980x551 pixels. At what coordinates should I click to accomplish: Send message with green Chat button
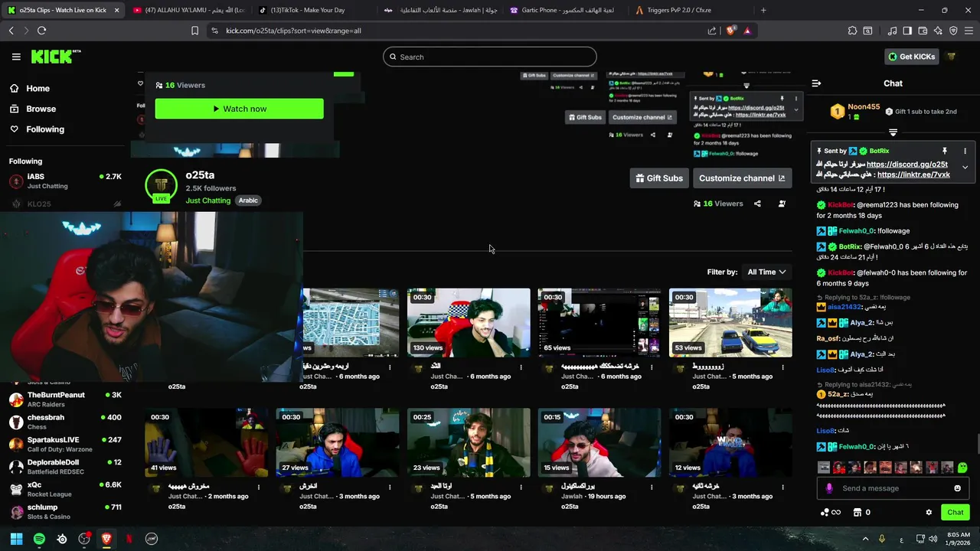click(x=955, y=513)
